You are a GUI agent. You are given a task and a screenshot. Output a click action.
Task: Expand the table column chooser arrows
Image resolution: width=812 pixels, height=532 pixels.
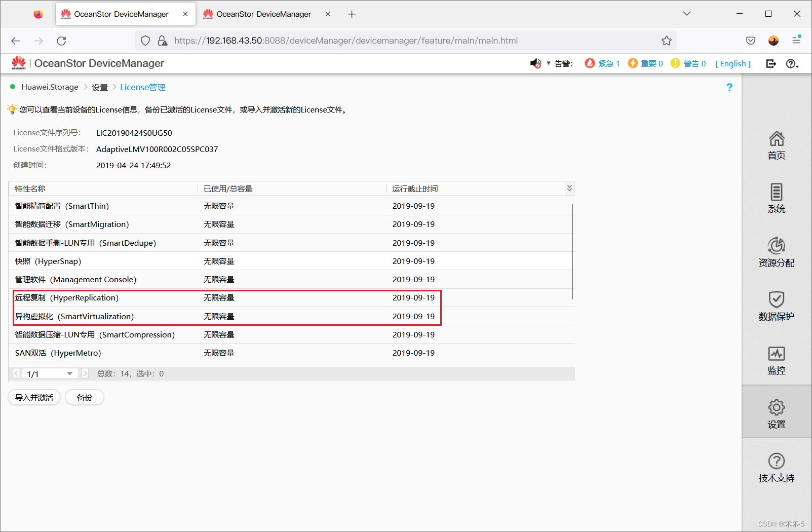coord(569,188)
